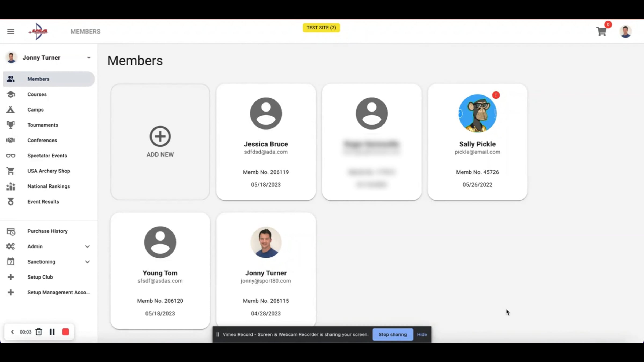Viewport: 644px width, 362px height.
Task: Hide the screen sharing notification
Action: (x=422, y=334)
